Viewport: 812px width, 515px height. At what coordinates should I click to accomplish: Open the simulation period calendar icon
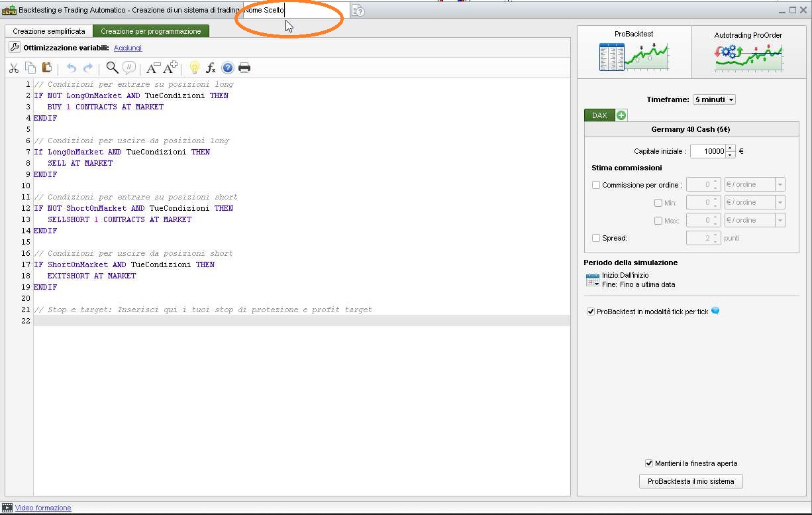pyautogui.click(x=593, y=280)
